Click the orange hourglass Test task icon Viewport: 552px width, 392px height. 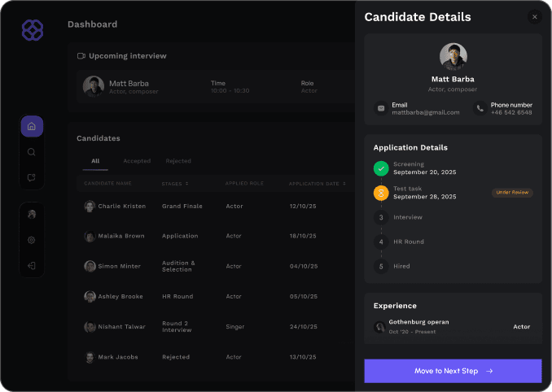click(381, 193)
